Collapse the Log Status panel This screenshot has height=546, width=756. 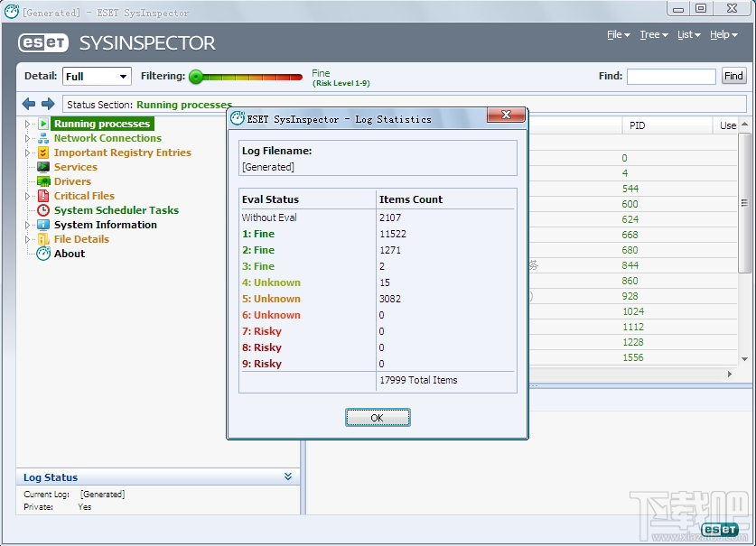289,477
